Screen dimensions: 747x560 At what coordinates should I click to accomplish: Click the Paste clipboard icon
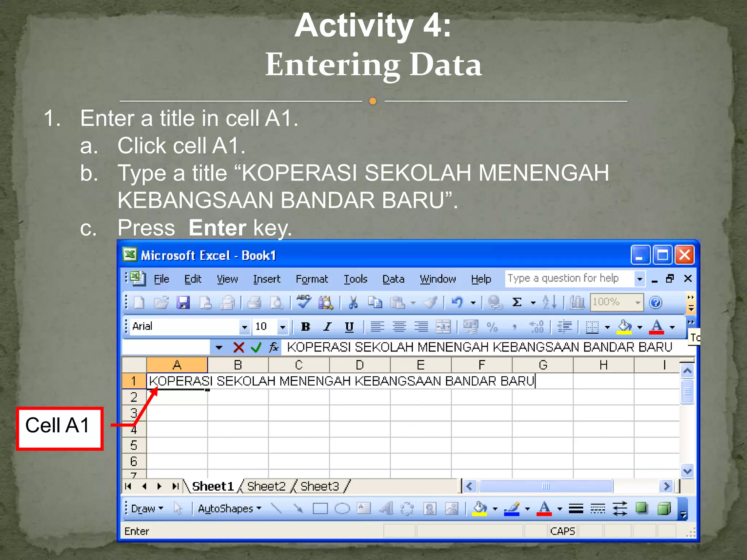pos(398,303)
